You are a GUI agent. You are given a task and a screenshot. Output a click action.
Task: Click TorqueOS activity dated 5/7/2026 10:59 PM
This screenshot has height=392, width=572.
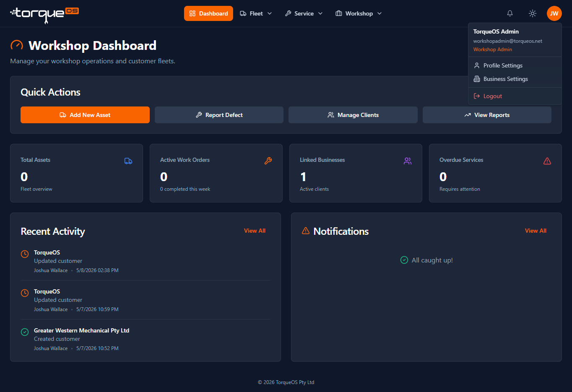pos(146,300)
